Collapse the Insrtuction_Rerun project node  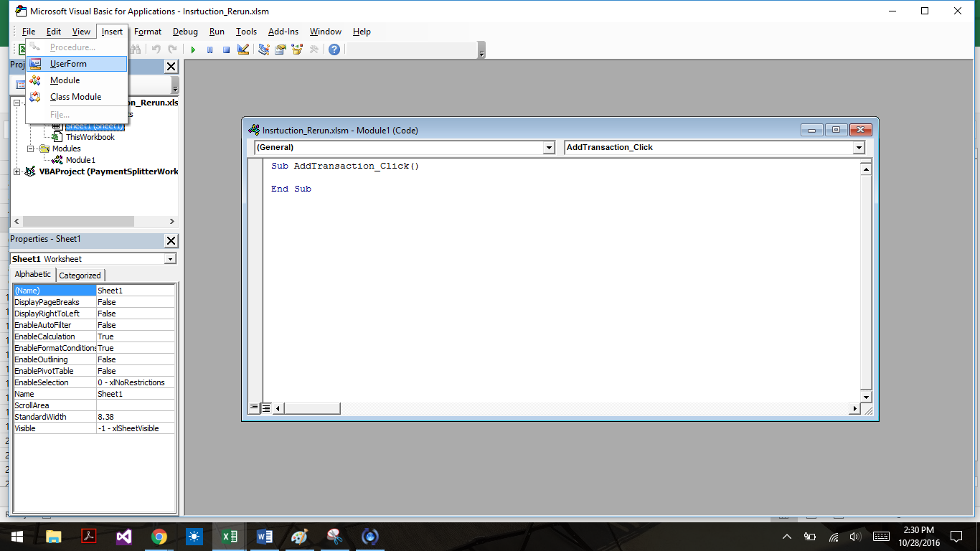[x=17, y=103]
